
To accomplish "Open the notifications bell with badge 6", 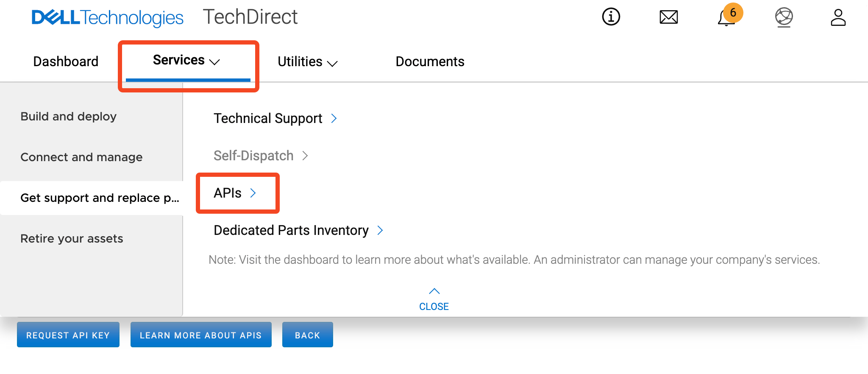I will [730, 16].
